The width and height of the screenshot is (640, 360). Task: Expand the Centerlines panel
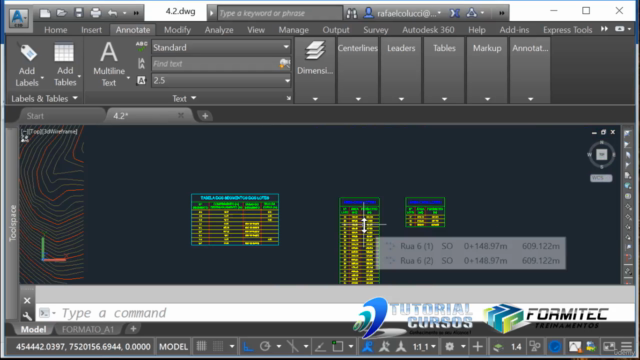pyautogui.click(x=358, y=99)
